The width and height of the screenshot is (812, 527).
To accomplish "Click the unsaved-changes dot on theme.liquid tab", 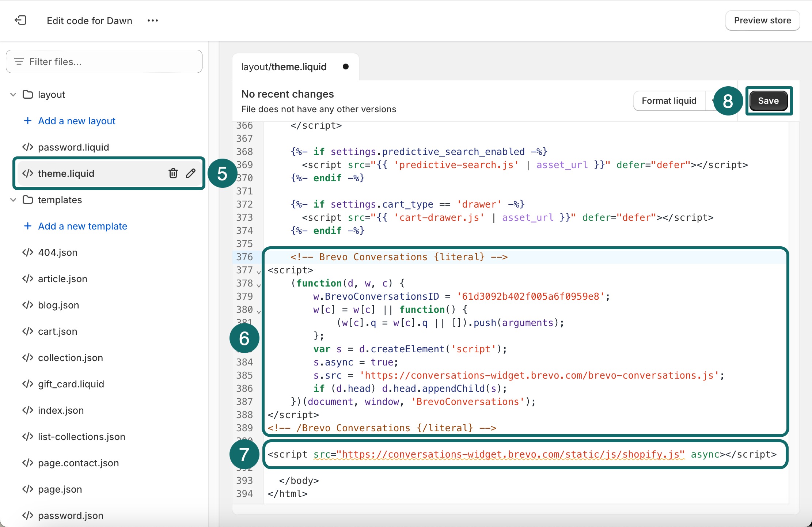I will click(346, 67).
